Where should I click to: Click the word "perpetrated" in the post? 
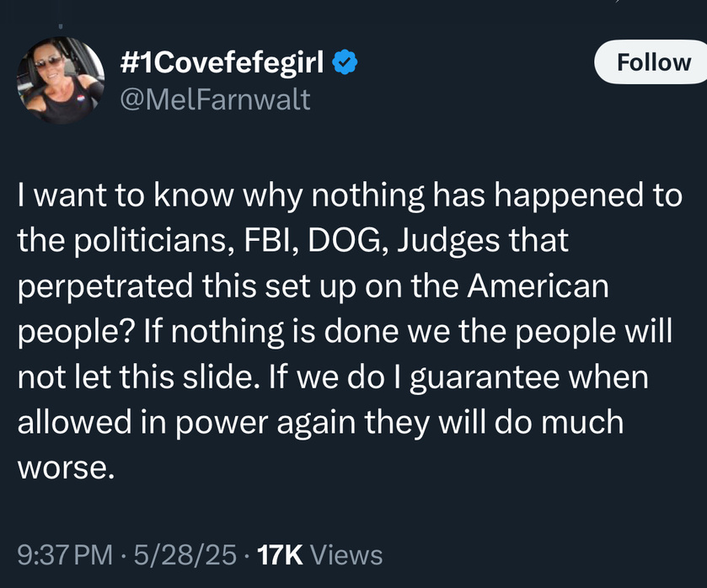click(x=105, y=287)
